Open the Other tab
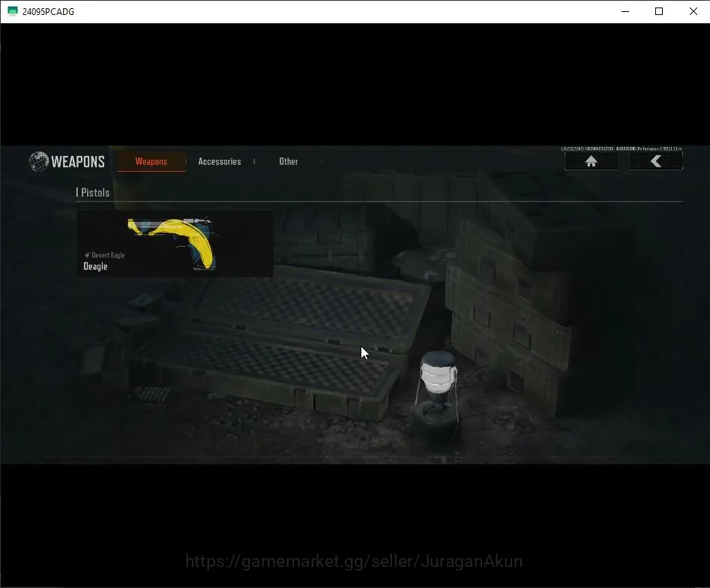The image size is (710, 588). pos(289,162)
